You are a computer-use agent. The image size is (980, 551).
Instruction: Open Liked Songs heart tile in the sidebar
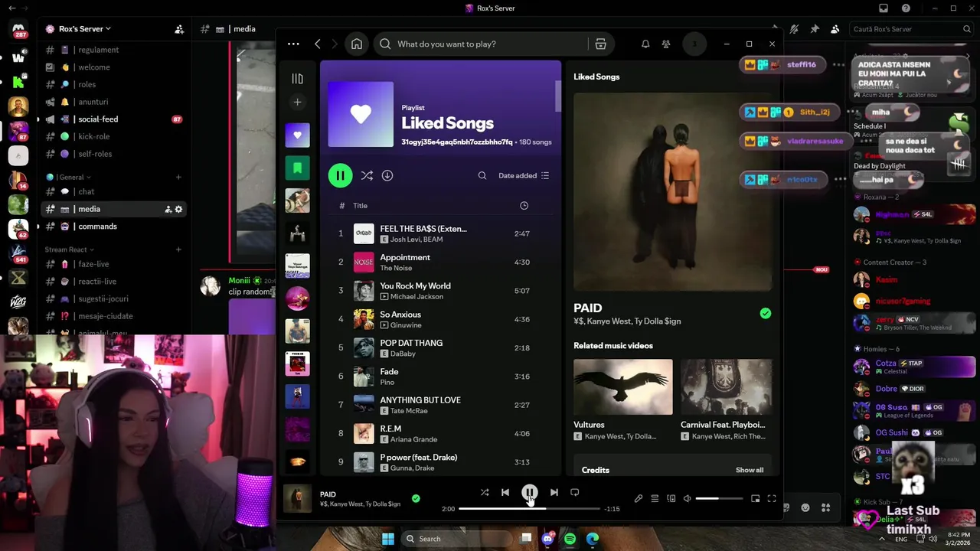[x=297, y=135]
